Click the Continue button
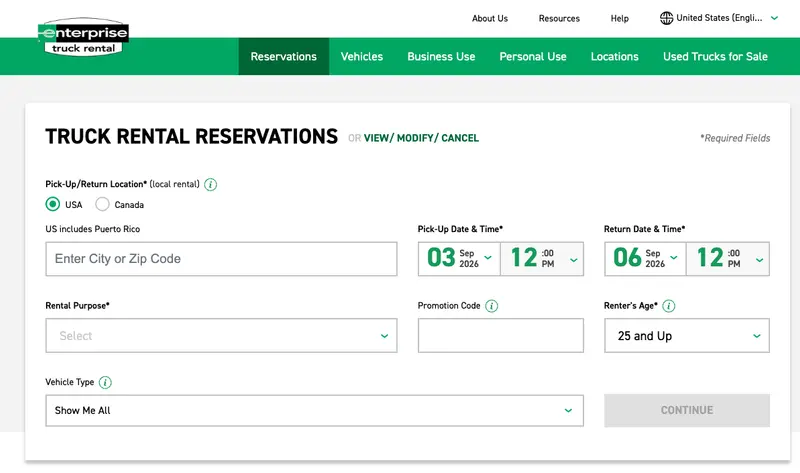 (x=687, y=410)
